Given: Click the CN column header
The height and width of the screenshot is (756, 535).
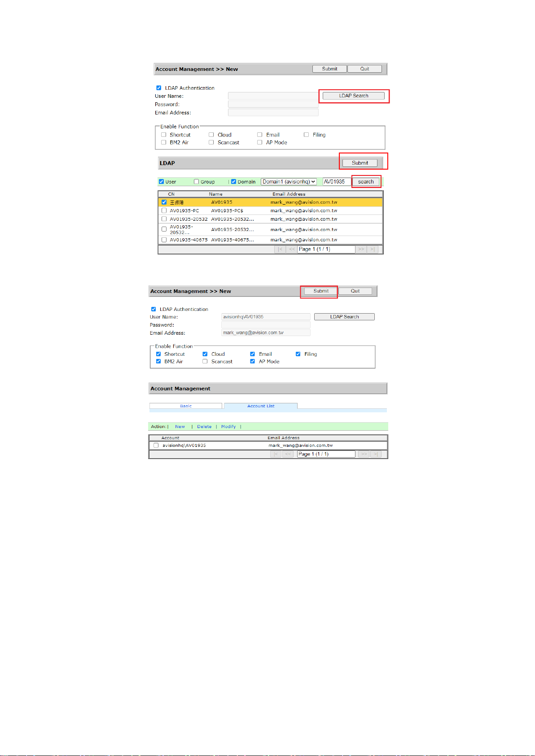Looking at the screenshot, I should 171,194.
